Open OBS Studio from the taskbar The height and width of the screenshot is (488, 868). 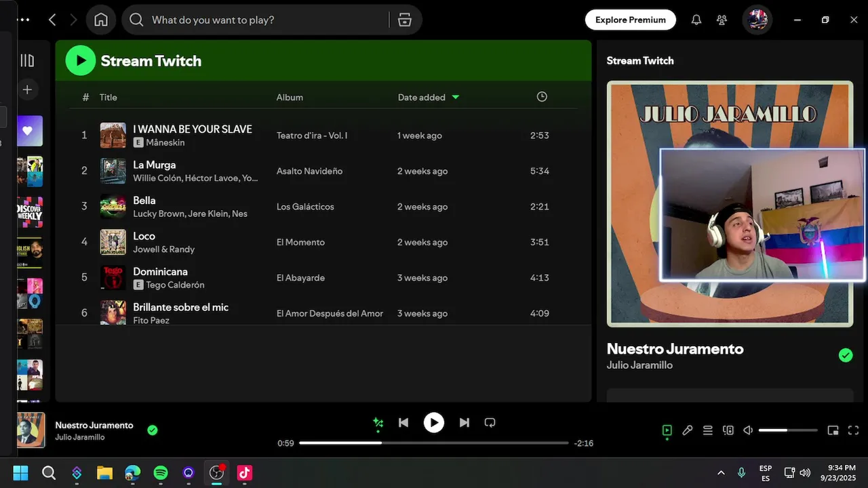[x=217, y=472]
